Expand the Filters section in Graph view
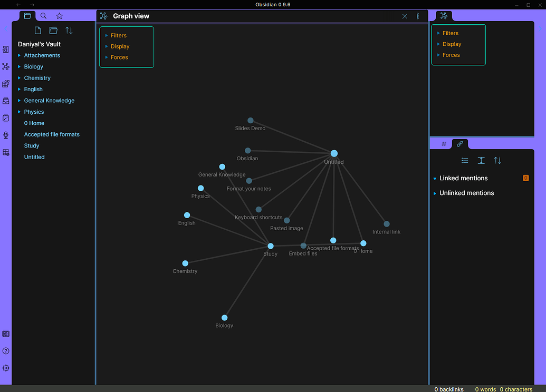546x392 pixels. tap(118, 35)
